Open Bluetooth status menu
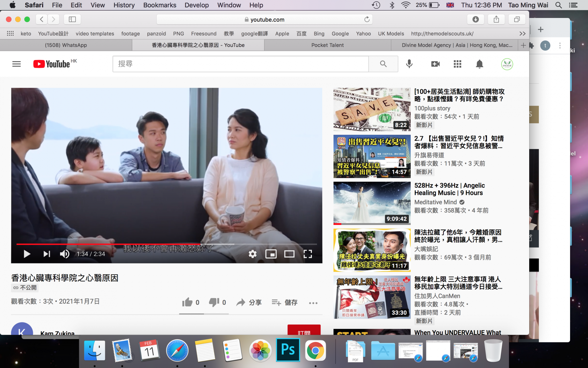588x368 pixels. point(392,5)
